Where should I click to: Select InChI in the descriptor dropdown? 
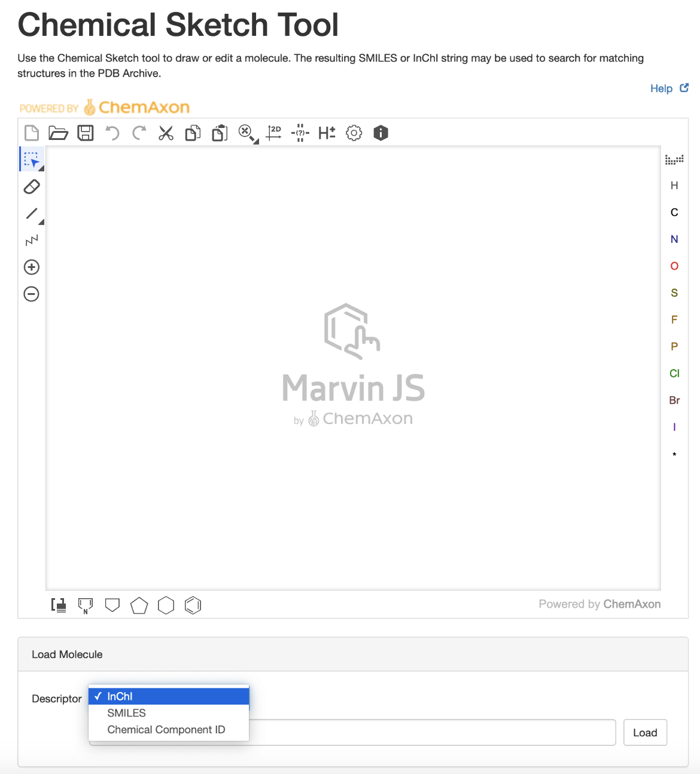[120, 696]
